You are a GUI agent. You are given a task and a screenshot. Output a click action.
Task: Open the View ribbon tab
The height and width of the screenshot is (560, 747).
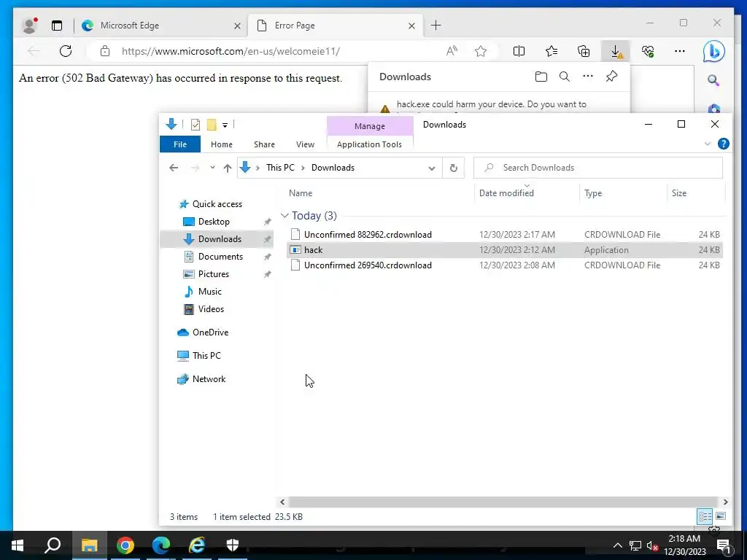coord(306,144)
